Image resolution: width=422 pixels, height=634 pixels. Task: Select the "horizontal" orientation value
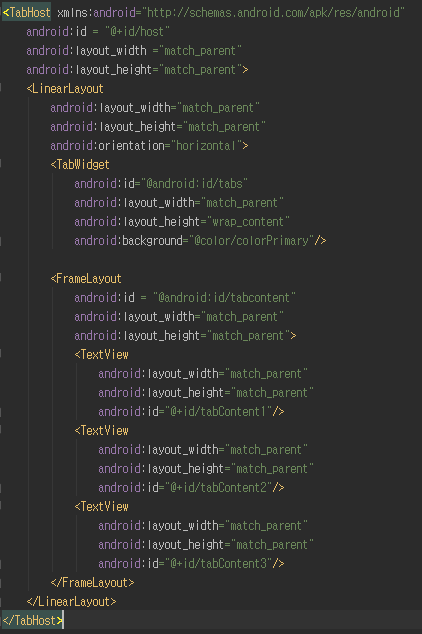[x=206, y=146]
